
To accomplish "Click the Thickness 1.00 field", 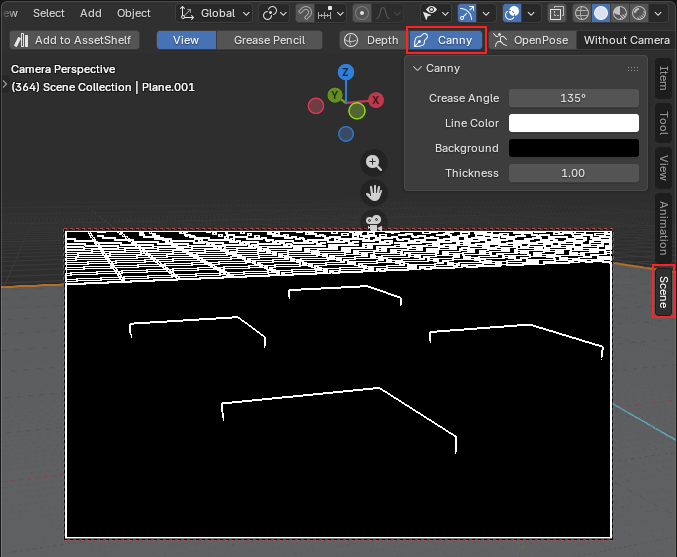I will click(x=574, y=173).
